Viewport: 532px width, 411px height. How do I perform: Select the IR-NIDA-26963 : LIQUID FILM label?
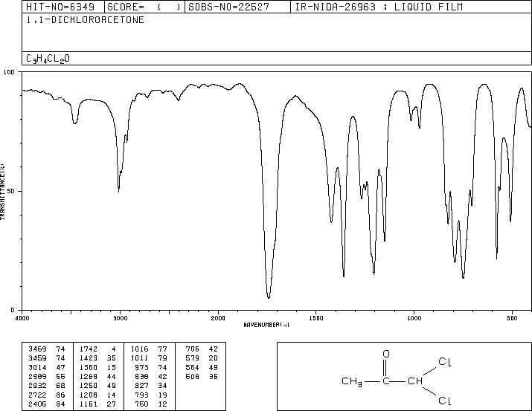(x=379, y=7)
